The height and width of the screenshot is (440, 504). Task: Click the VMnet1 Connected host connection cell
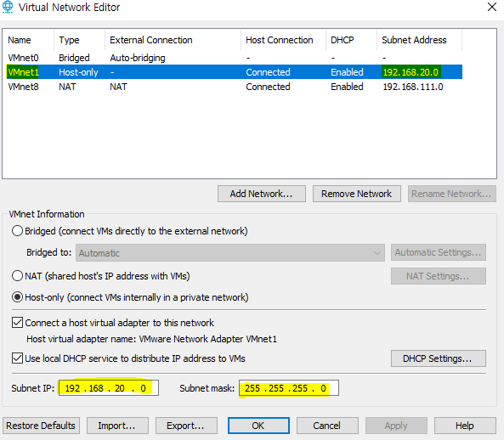pyautogui.click(x=268, y=72)
